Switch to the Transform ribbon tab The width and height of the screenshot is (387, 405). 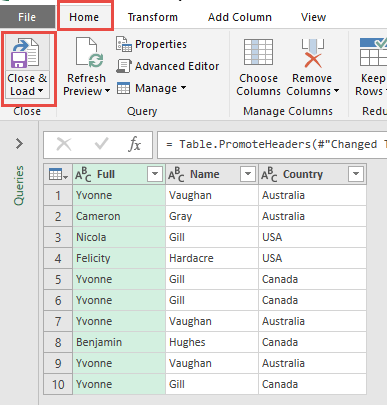point(153,17)
